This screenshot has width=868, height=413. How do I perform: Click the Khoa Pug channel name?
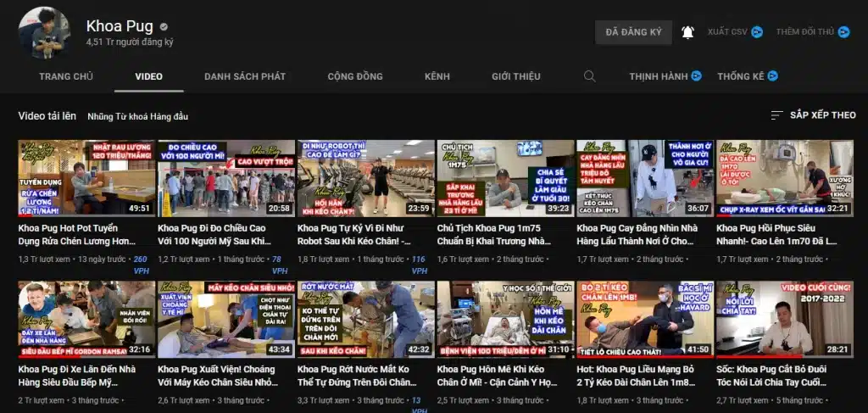click(x=120, y=26)
